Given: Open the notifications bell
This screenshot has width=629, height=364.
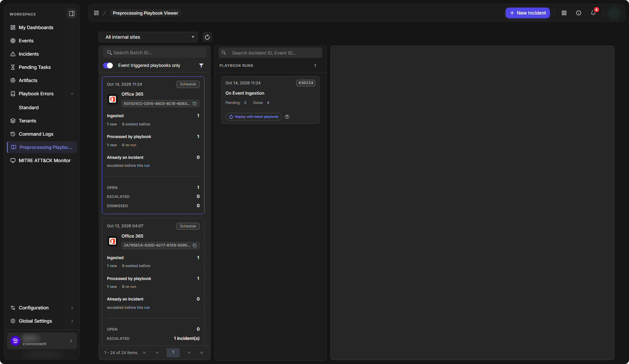Looking at the screenshot, I should 593,13.
